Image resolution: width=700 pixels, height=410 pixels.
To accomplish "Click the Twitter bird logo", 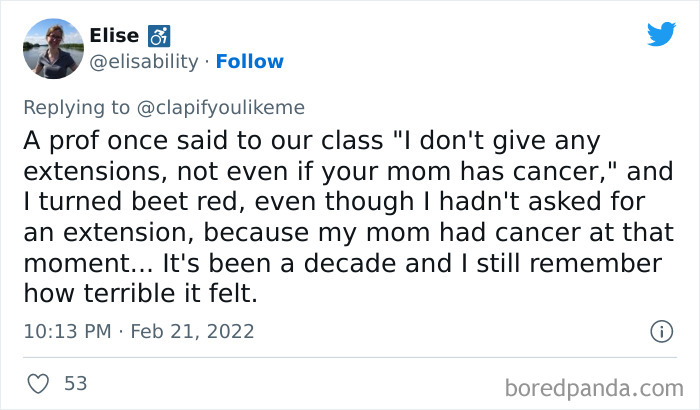I will (x=661, y=35).
